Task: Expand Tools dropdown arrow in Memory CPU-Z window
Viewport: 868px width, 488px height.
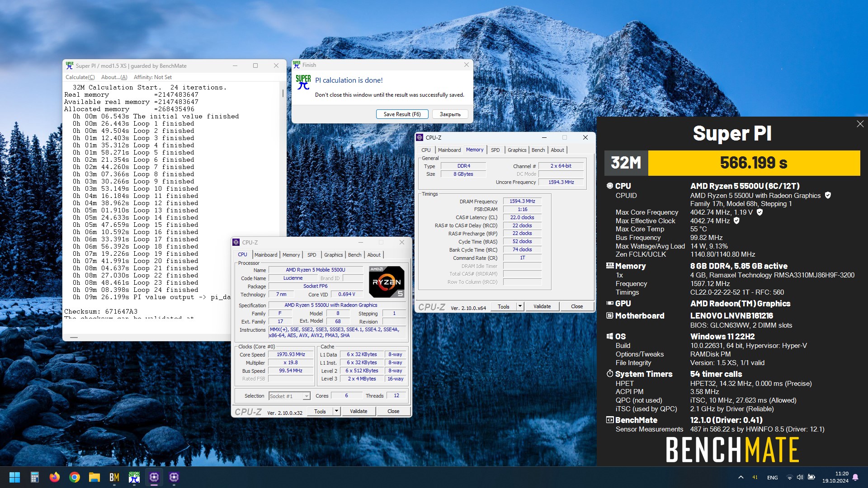Action: [520, 306]
